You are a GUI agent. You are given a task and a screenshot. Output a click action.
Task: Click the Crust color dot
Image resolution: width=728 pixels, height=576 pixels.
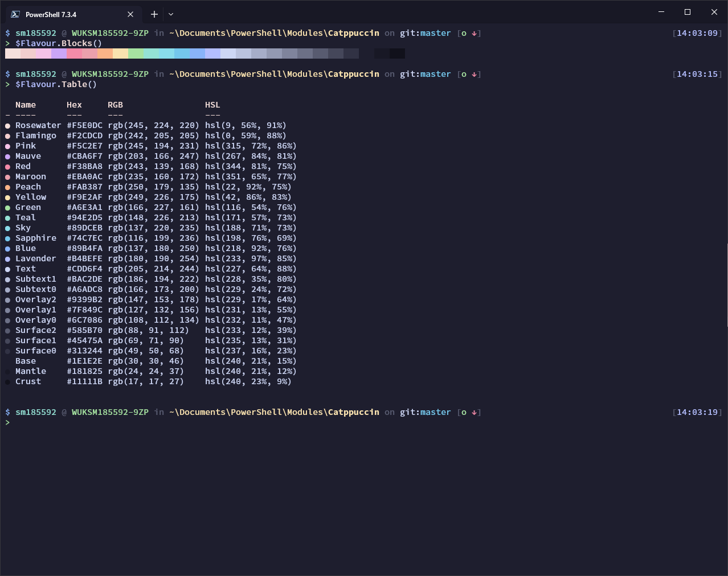(7, 381)
